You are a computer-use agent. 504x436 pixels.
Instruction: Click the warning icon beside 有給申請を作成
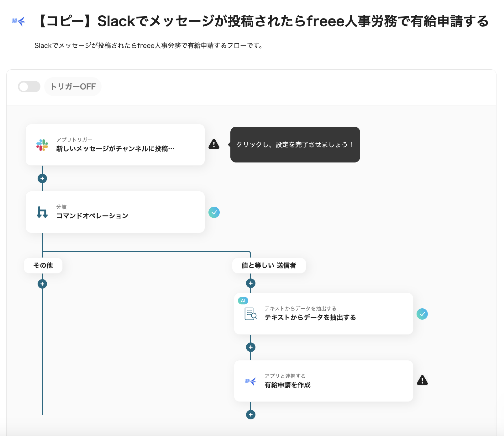click(422, 380)
